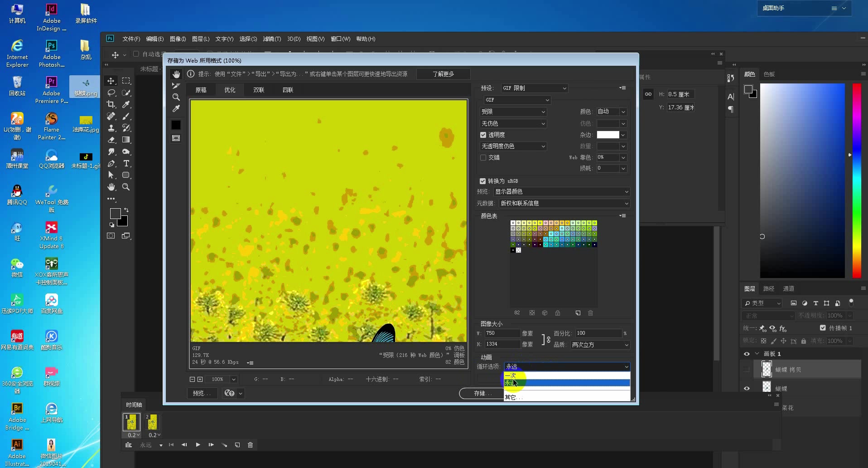The width and height of the screenshot is (868, 468).
Task: Open the 元数据 版权和联系信息 dropdown
Action: (x=564, y=204)
